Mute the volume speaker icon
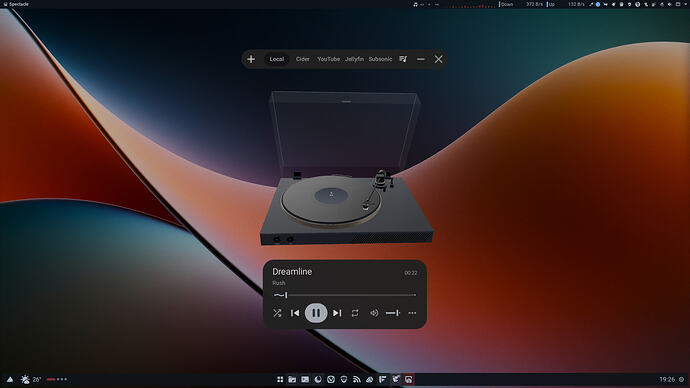Viewport: 690px width, 388px height. coord(374,313)
